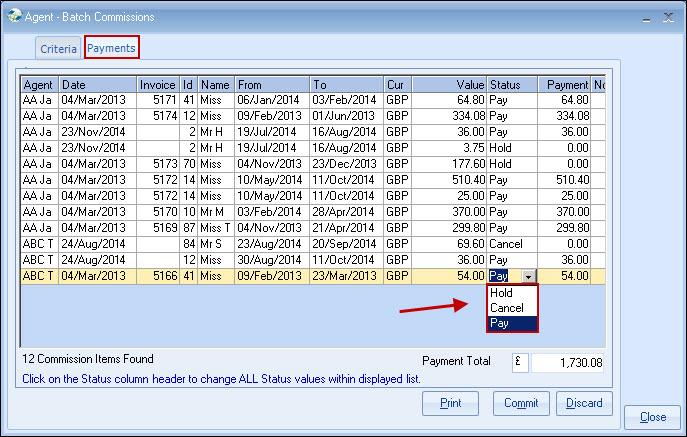Image resolution: width=687 pixels, height=437 pixels.
Task: Close window using title bar X icon
Action: pos(668,18)
